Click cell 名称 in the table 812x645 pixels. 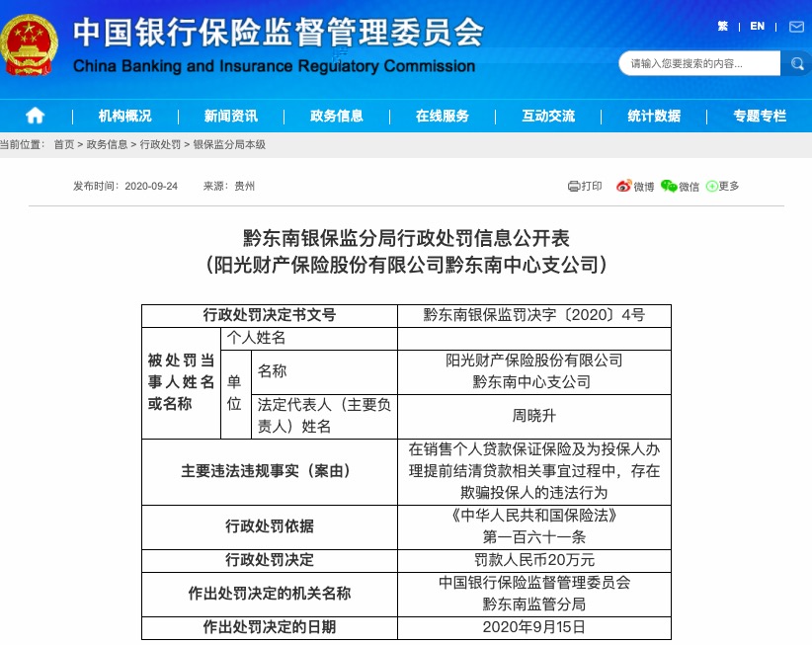point(324,371)
